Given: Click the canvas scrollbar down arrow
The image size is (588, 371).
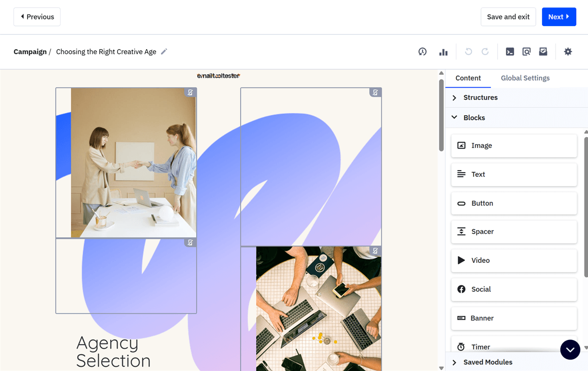Looking at the screenshot, I should [x=441, y=368].
